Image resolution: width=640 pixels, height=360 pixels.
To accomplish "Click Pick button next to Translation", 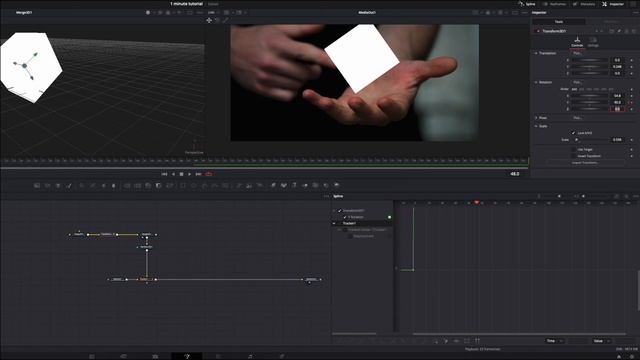I will [x=577, y=53].
